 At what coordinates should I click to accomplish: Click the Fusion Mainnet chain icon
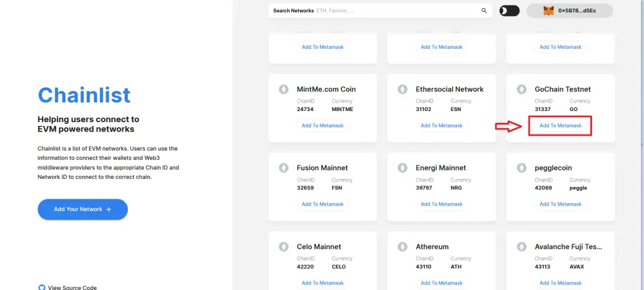284,168
